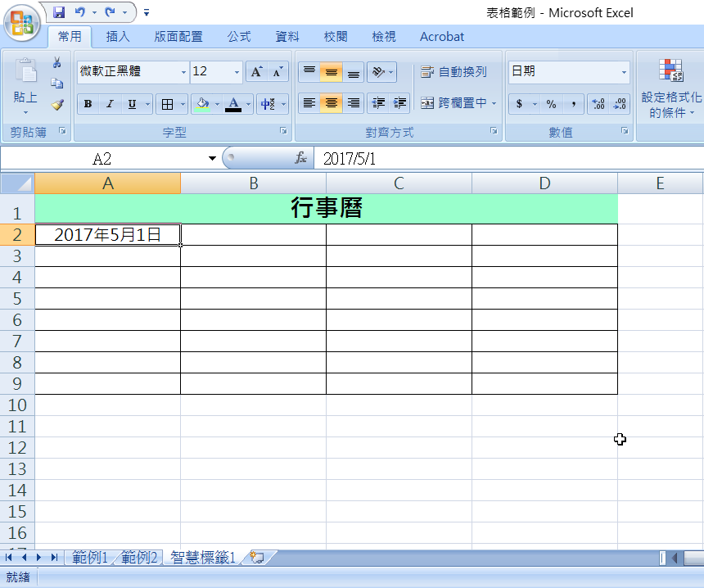The height and width of the screenshot is (588, 704).
Task: Click the increase decimal icon
Action: pyautogui.click(x=598, y=104)
